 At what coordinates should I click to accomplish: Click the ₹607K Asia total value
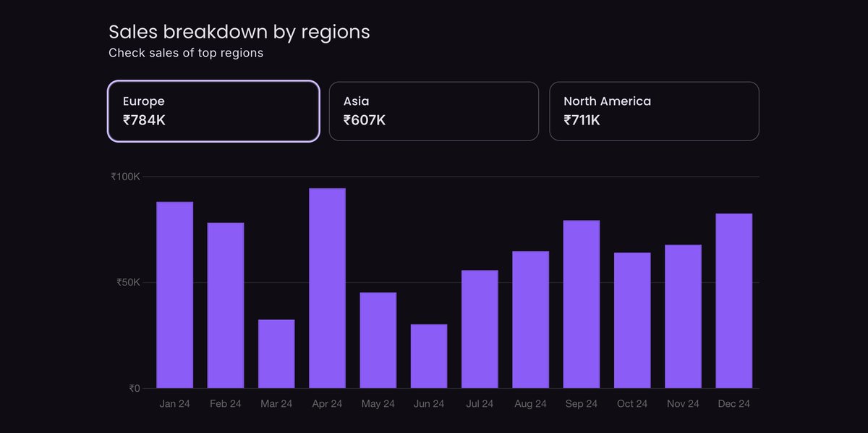[365, 120]
